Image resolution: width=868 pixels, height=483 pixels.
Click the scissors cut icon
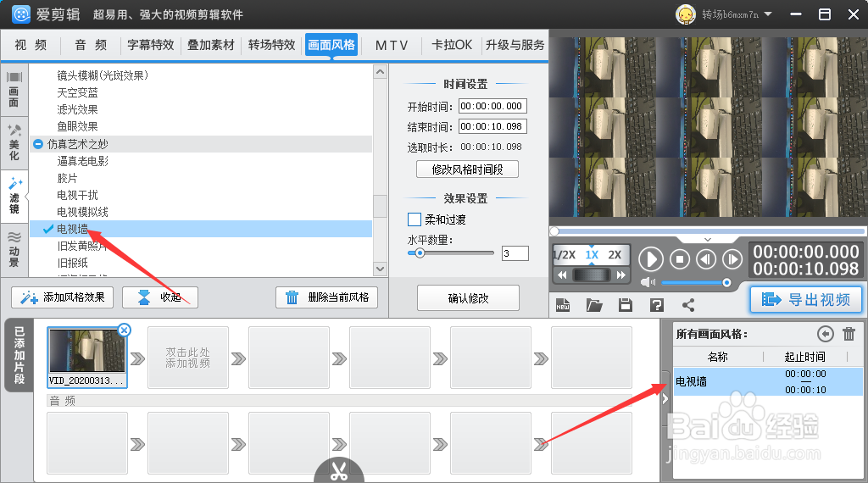click(x=339, y=471)
